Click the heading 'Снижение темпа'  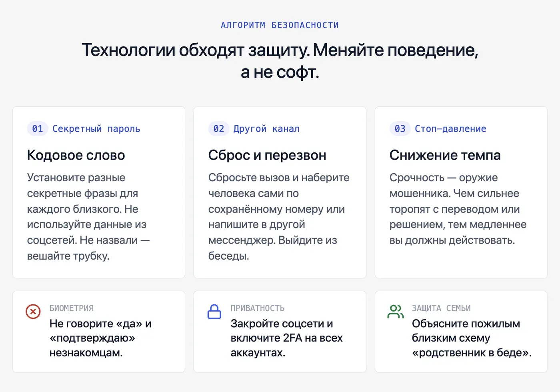445,155
